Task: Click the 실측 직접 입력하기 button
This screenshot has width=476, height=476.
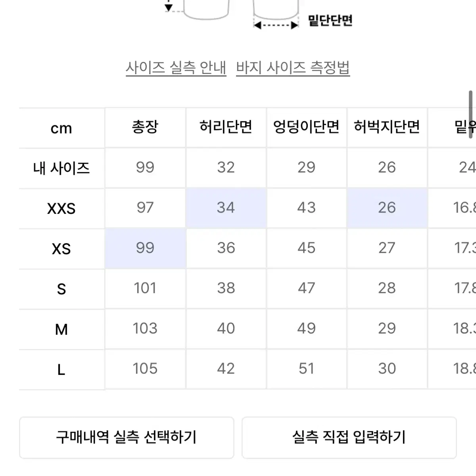Action: 349,438
